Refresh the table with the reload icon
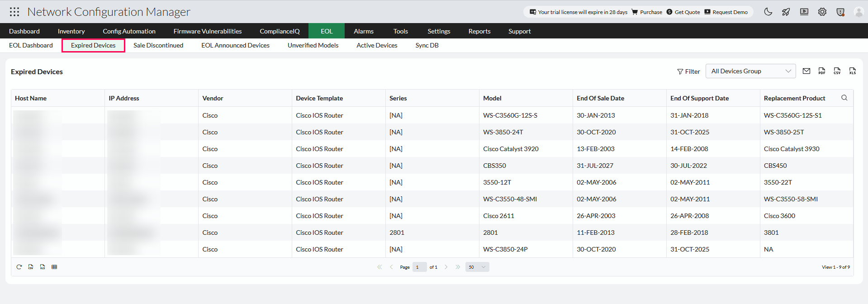Image resolution: width=868 pixels, height=304 pixels. coord(19,267)
